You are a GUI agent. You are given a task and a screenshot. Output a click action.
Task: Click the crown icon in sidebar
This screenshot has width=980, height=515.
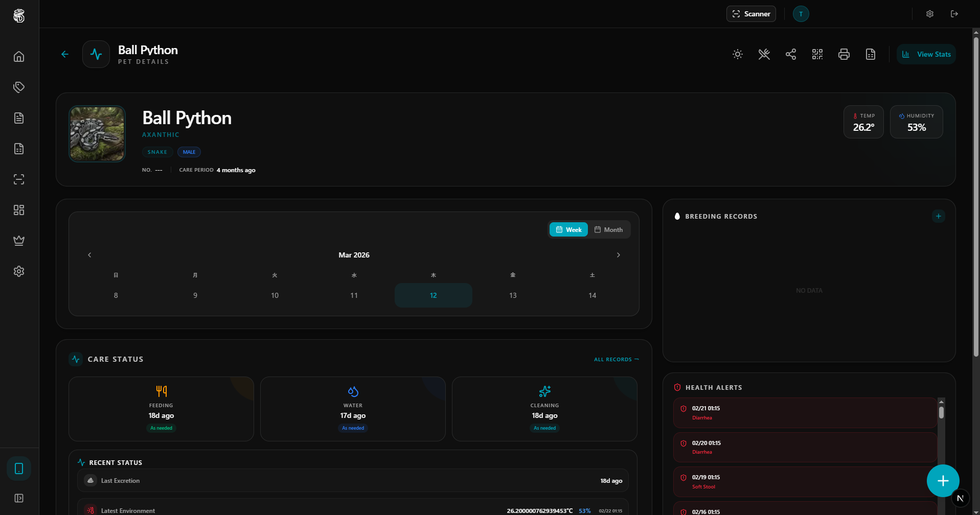click(19, 241)
